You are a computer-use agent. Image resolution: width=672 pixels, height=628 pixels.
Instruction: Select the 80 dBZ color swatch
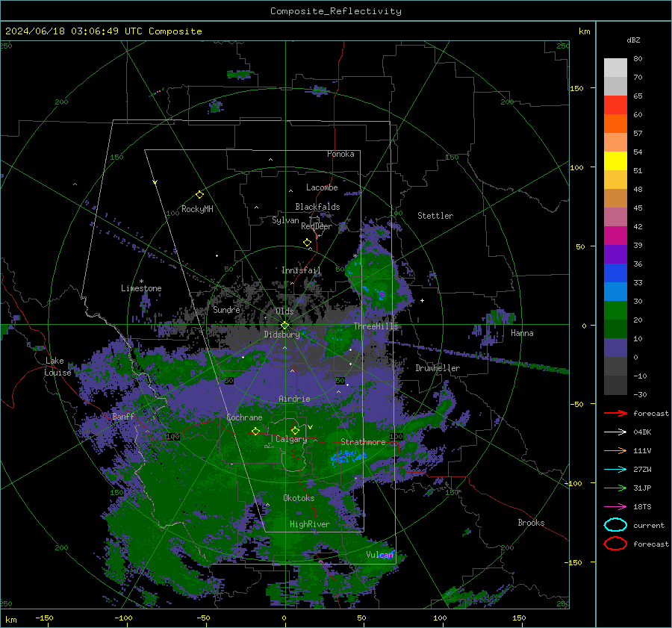click(615, 67)
